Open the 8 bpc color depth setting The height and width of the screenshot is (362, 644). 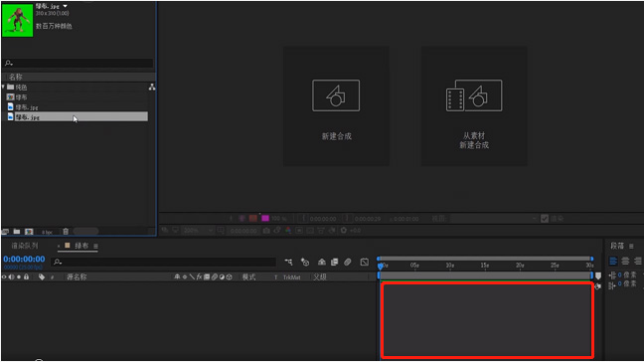click(48, 232)
